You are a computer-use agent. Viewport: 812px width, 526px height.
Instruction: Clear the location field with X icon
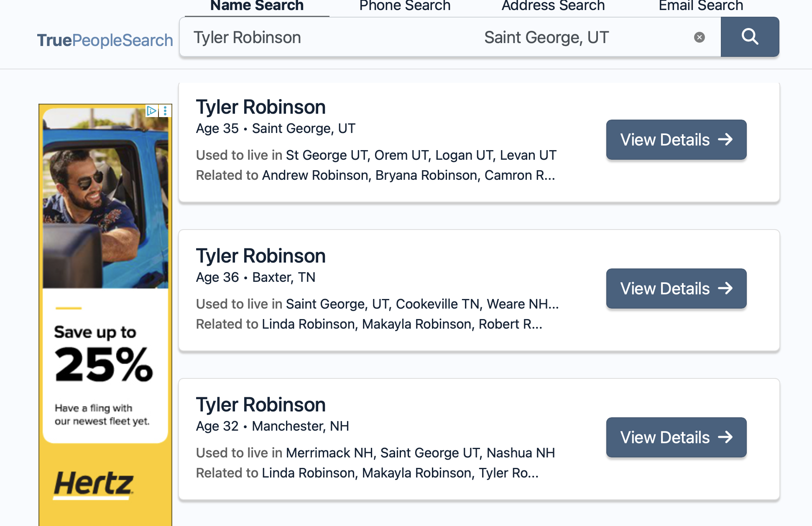coord(699,38)
